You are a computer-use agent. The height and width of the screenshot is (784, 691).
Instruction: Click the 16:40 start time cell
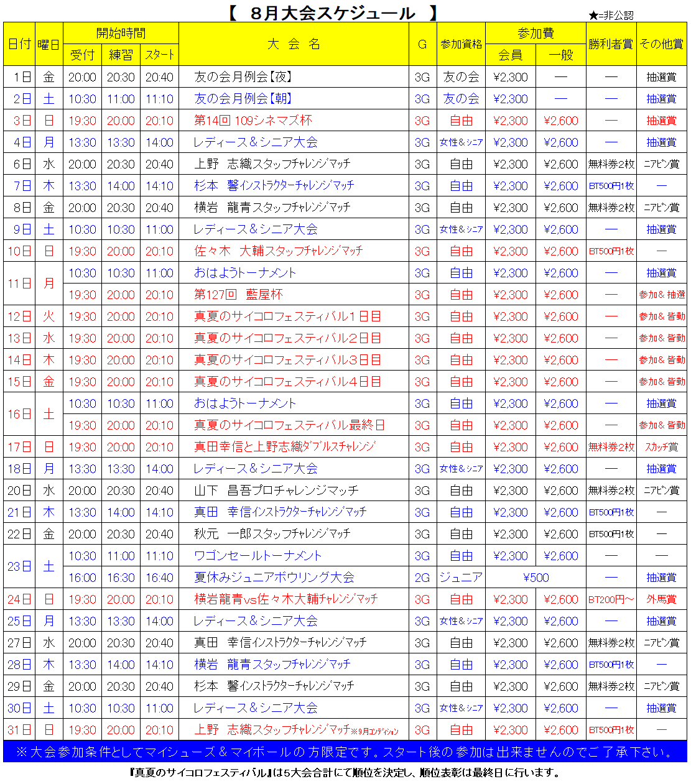coord(160,578)
